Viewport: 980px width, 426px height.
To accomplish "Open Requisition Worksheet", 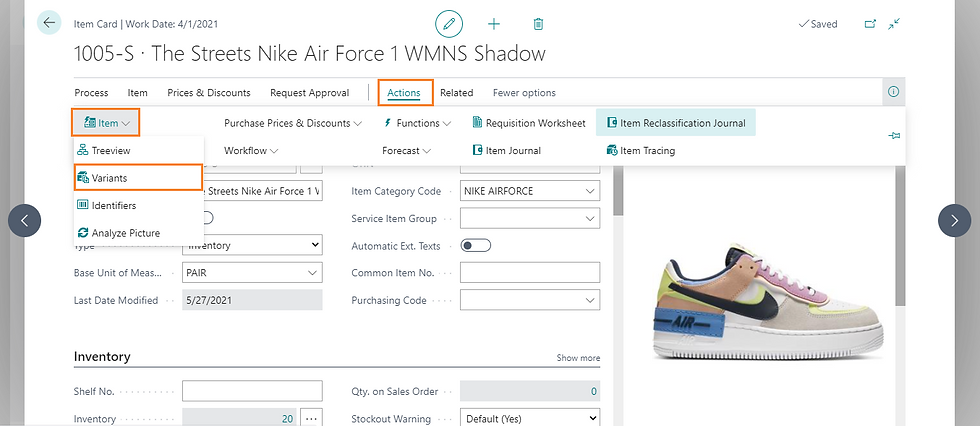I will click(x=529, y=123).
